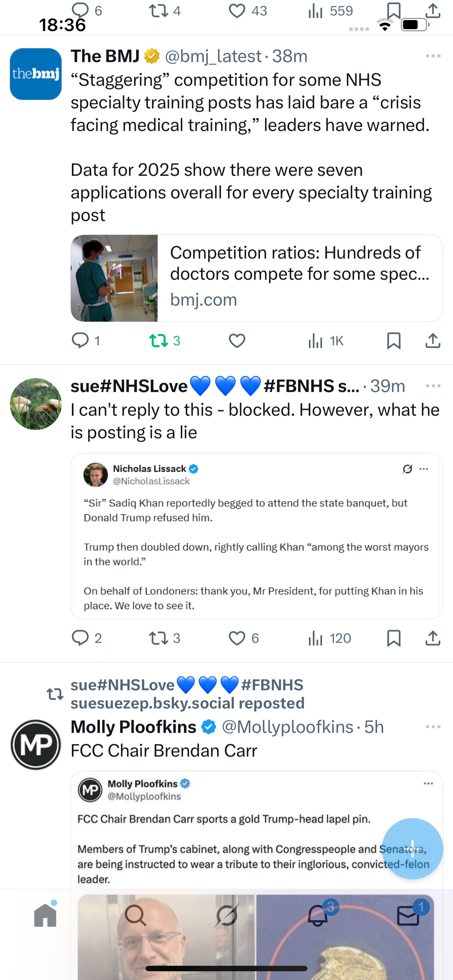
Task: Bookmark The BMJ tweet
Action: click(393, 341)
